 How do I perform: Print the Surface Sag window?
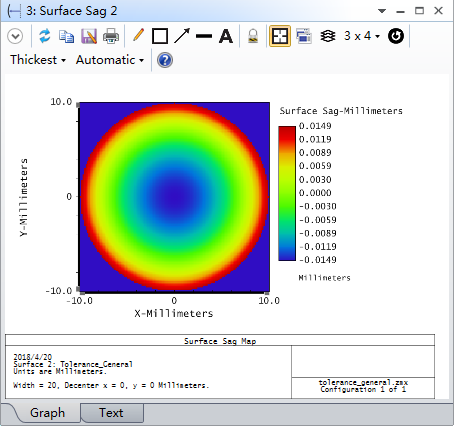pos(111,36)
